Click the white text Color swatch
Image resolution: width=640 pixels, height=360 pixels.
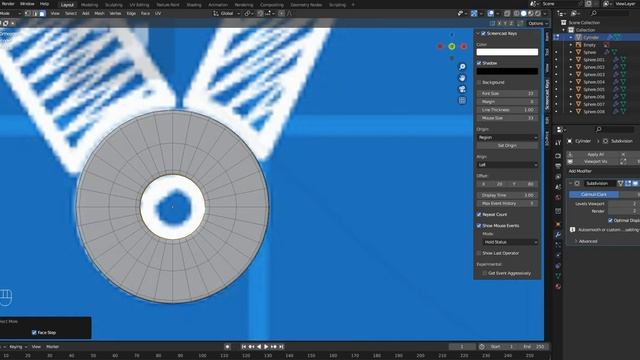tap(507, 52)
